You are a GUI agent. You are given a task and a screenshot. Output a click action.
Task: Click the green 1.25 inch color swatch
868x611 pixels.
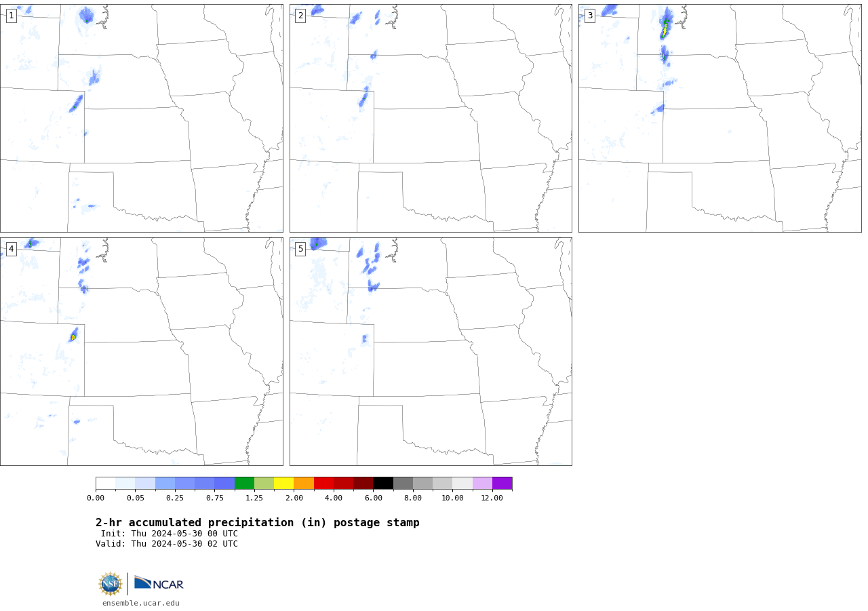coord(244,484)
